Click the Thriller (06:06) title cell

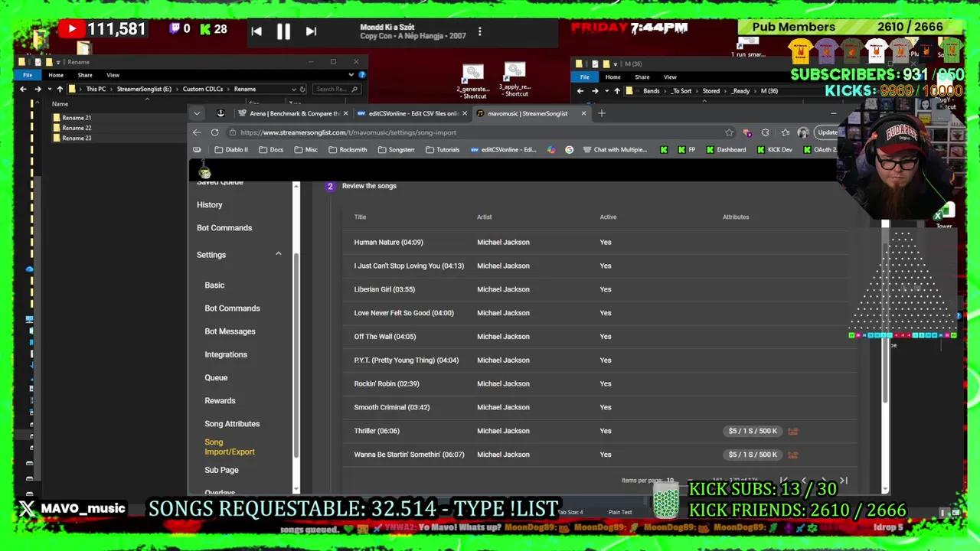pos(377,431)
